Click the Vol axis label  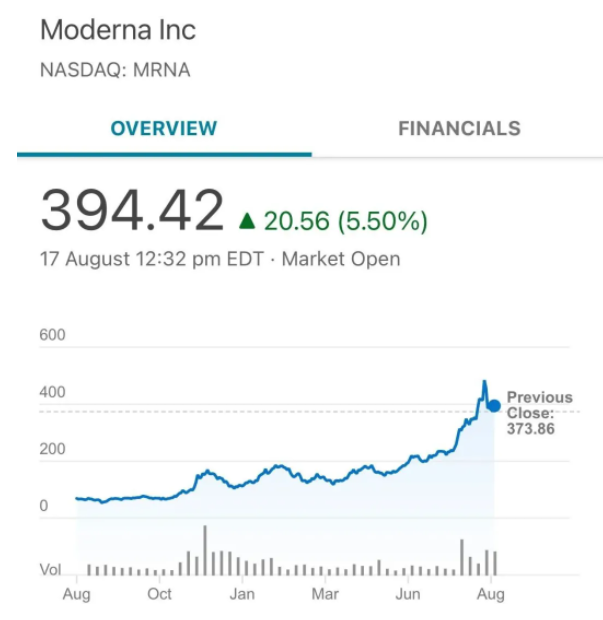pos(50,570)
